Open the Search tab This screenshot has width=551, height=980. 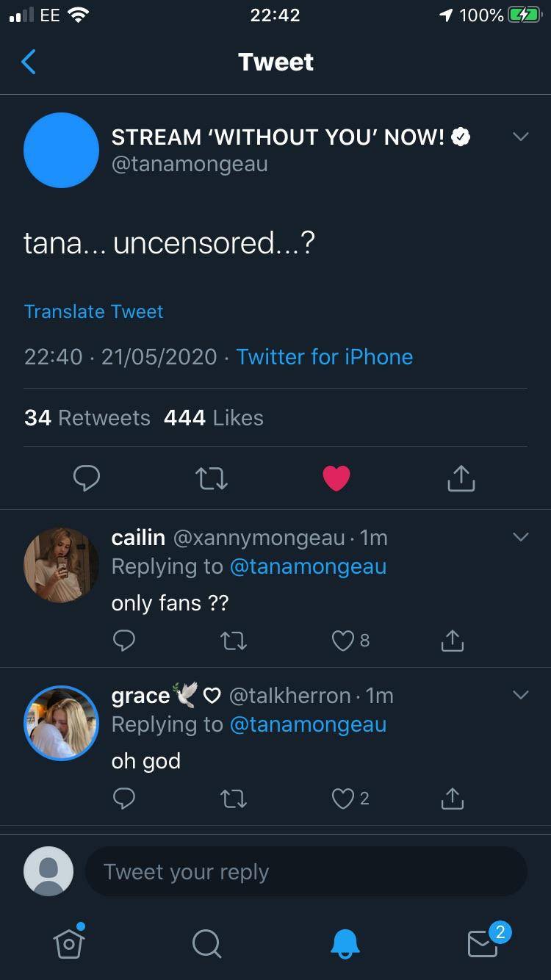pos(206,943)
